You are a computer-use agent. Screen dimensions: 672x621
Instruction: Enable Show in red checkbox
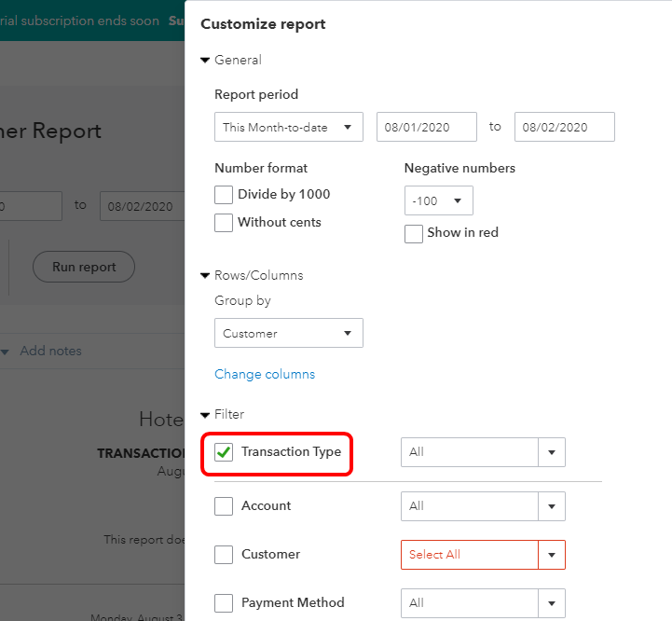point(414,234)
